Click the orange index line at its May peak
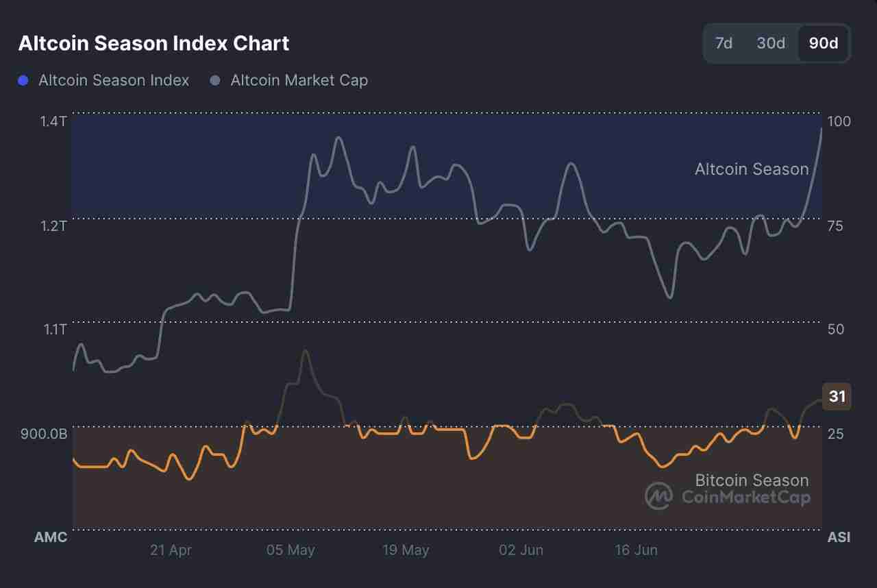 306,352
